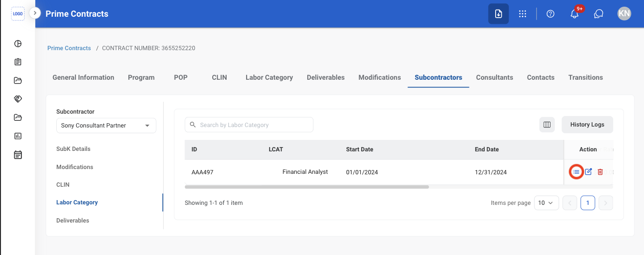The image size is (644, 255).
Task: Open the calendar sidebar icon
Action: pos(18,155)
